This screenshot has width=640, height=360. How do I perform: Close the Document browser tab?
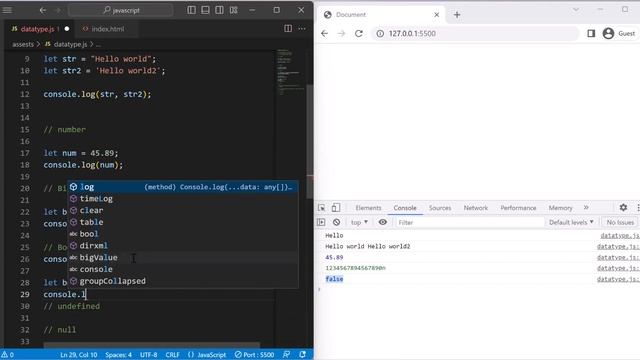click(436, 15)
